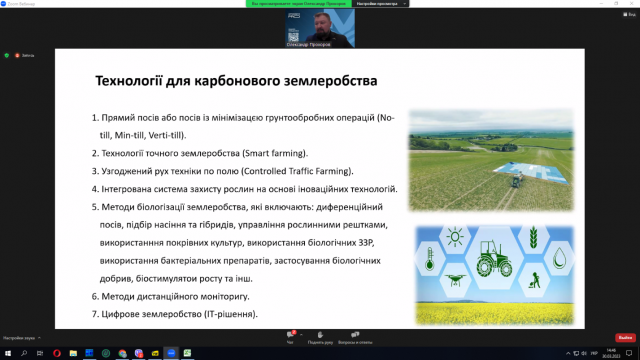Click list item 2 about Smart farming
This screenshot has width=640, height=360.
pos(200,153)
